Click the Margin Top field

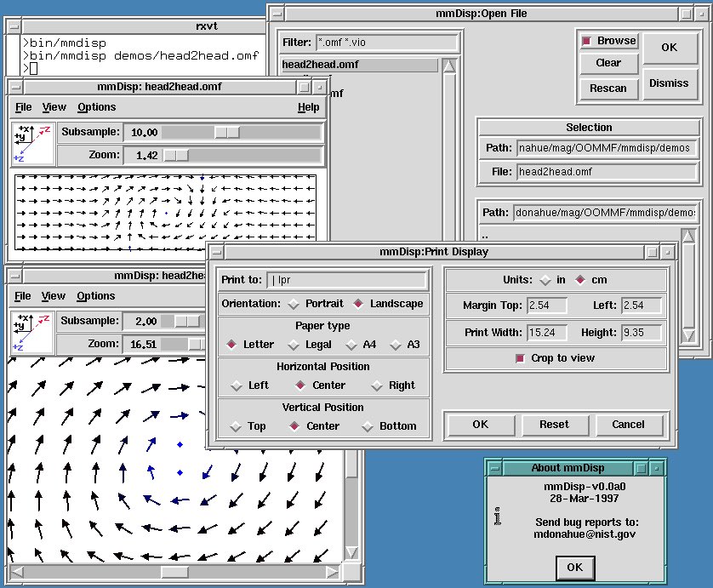click(546, 305)
